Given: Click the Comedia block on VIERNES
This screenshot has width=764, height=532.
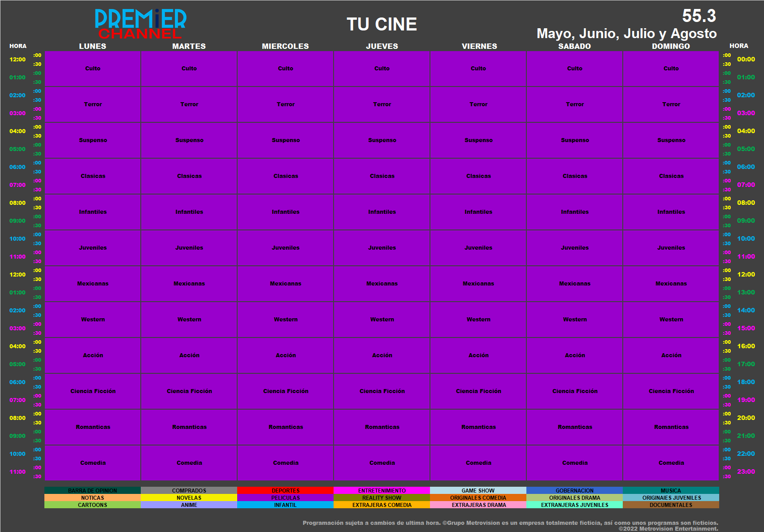Looking at the screenshot, I should point(478,463).
